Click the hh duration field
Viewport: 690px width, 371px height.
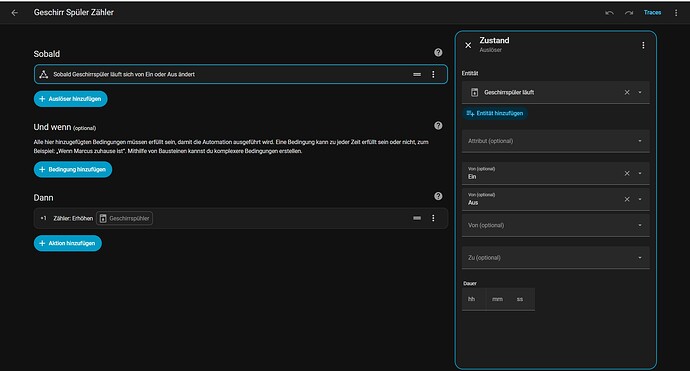click(473, 299)
